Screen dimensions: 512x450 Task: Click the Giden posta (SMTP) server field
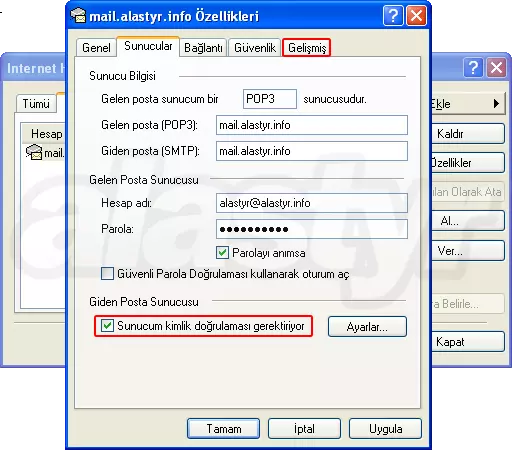coord(312,151)
